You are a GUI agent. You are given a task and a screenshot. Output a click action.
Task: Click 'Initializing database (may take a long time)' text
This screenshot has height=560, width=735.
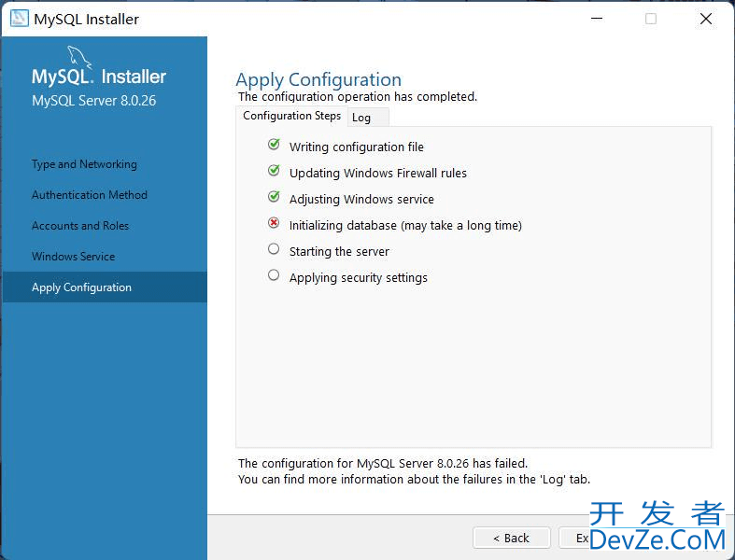(405, 226)
